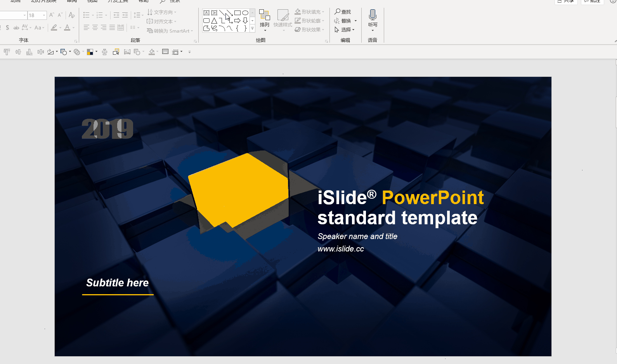Select the 'www.islide.cc' text on slide
617x364 pixels.
pos(341,249)
